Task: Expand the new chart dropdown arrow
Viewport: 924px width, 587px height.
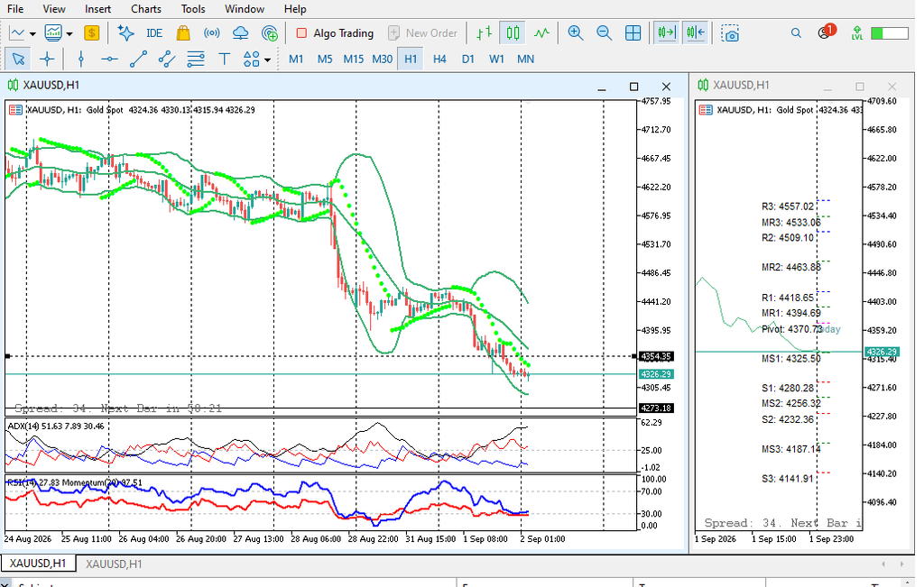Action: pos(32,34)
